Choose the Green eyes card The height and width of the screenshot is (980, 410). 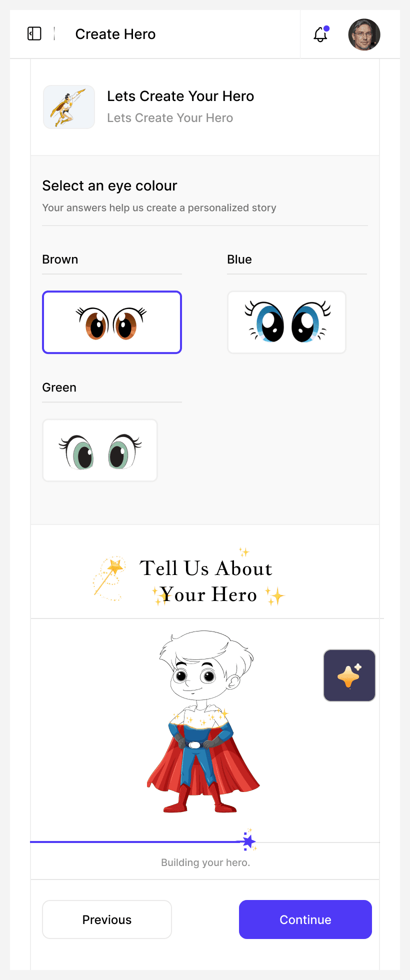pyautogui.click(x=100, y=450)
